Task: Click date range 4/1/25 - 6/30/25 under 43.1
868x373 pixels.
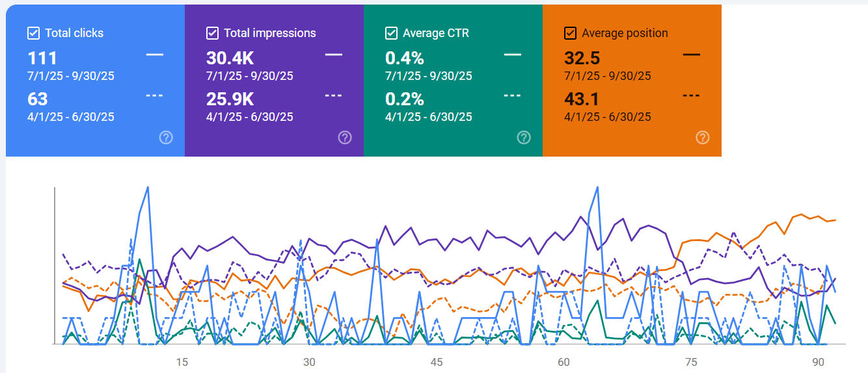Action: pos(607,117)
